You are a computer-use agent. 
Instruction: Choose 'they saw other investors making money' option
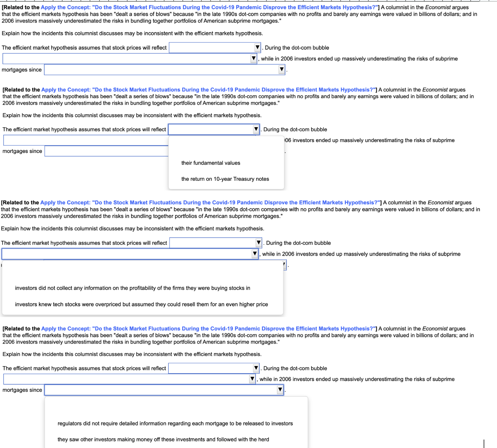163,439
